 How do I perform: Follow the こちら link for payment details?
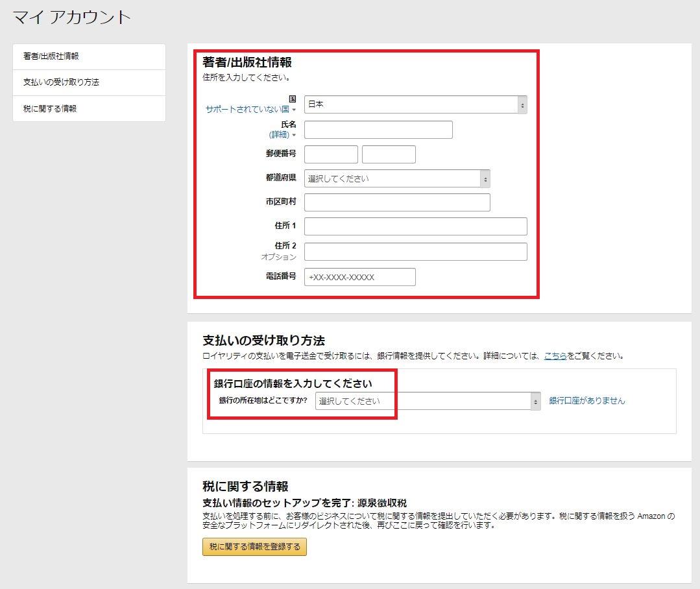[x=555, y=355]
